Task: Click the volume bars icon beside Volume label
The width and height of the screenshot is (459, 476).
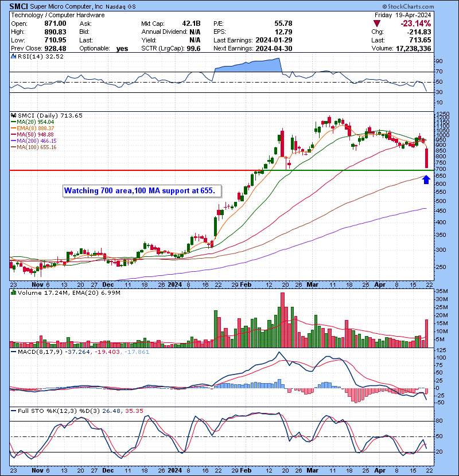Action: coord(13,292)
